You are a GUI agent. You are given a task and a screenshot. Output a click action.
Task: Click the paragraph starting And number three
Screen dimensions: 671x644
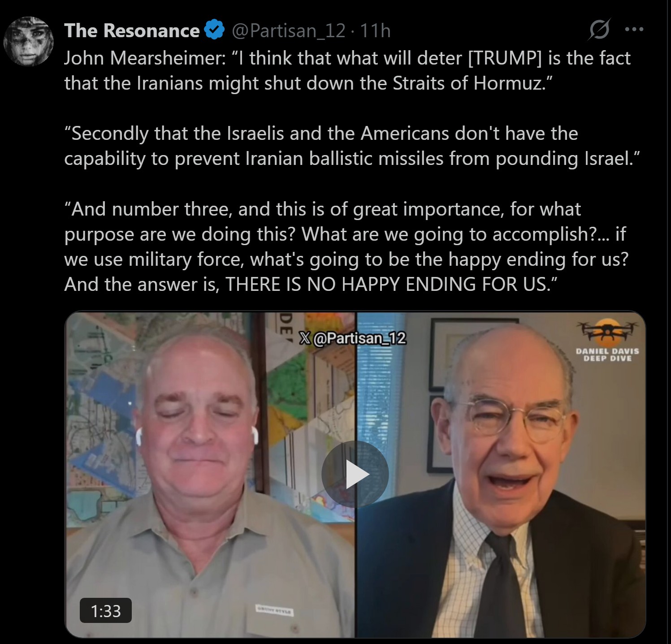[346, 247]
